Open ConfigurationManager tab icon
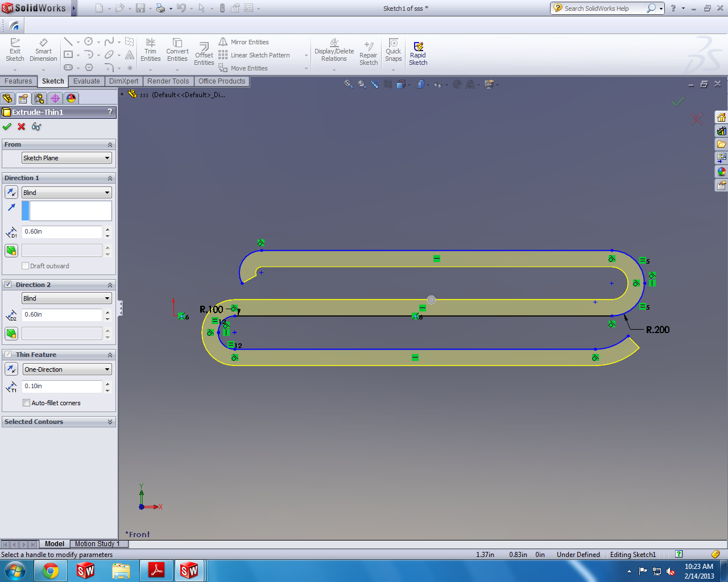Screen dimensions: 728x582 (x=39, y=98)
